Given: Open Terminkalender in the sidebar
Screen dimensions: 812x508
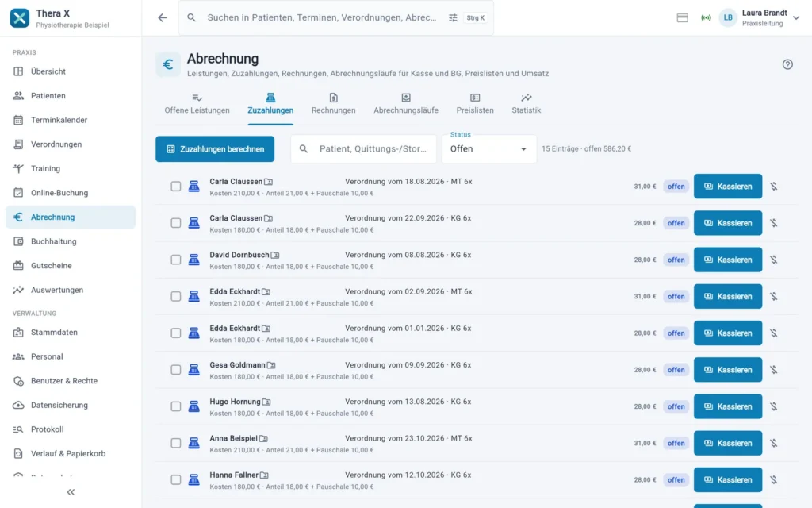Looking at the screenshot, I should tap(71, 120).
